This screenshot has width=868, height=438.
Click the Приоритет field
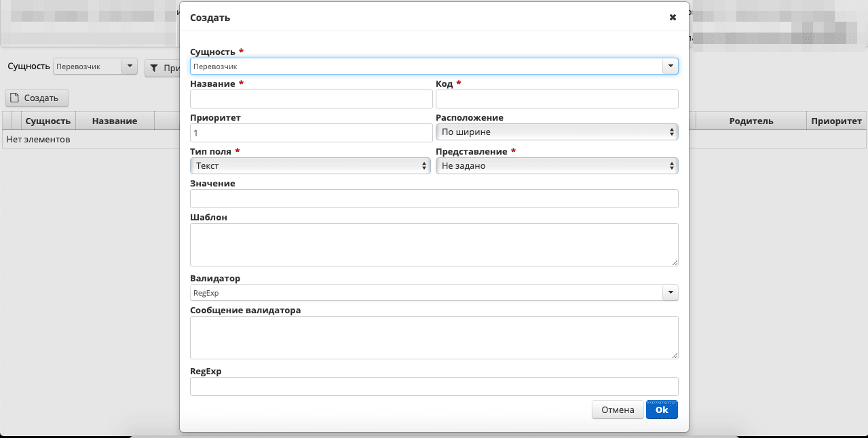(311, 133)
